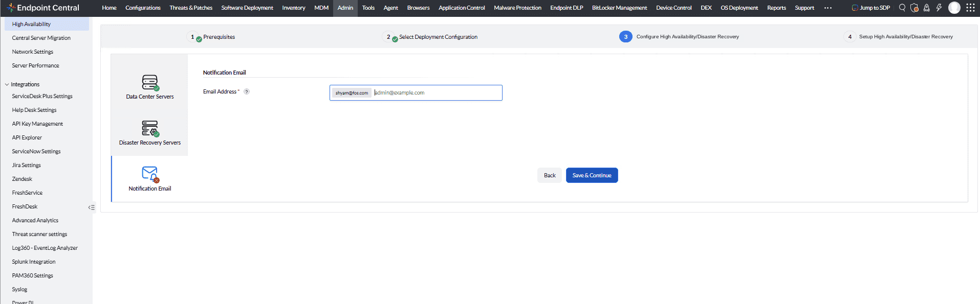Open Zendesk integration
980x304 pixels.
pos(22,179)
